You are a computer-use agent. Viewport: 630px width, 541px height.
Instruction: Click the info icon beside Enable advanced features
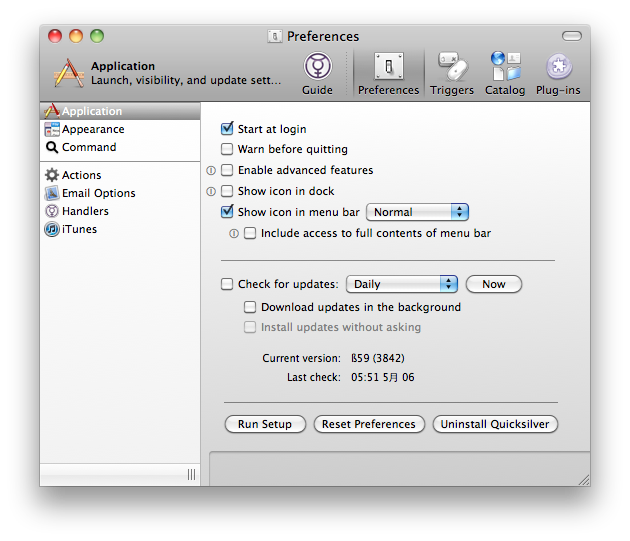211,170
